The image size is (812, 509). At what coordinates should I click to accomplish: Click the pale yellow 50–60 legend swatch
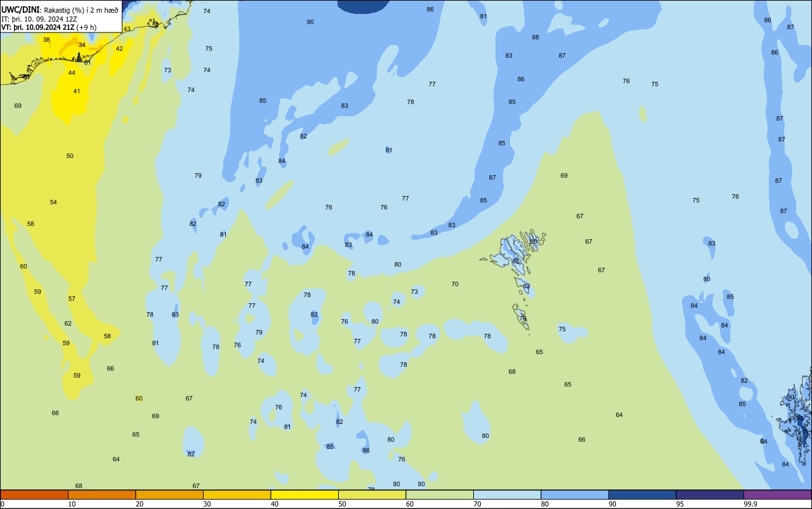[372, 494]
